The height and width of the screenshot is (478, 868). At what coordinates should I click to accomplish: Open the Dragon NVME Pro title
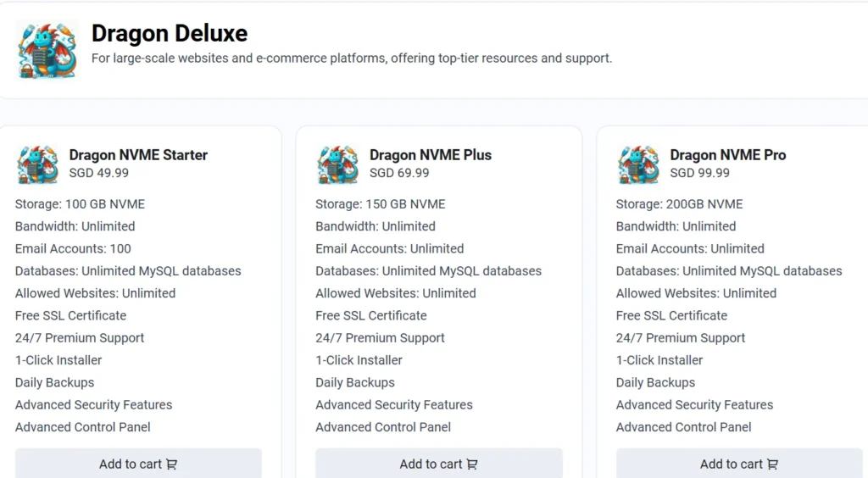tap(728, 155)
